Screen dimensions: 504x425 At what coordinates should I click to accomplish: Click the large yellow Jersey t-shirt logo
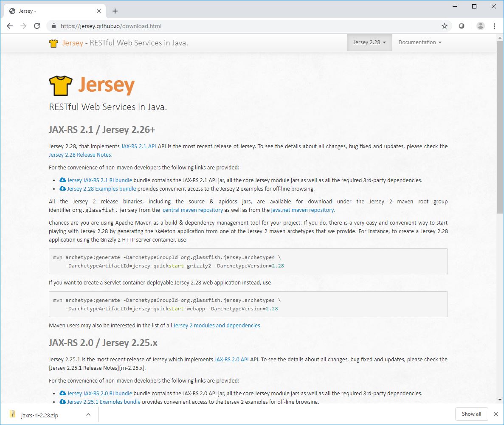click(x=61, y=85)
